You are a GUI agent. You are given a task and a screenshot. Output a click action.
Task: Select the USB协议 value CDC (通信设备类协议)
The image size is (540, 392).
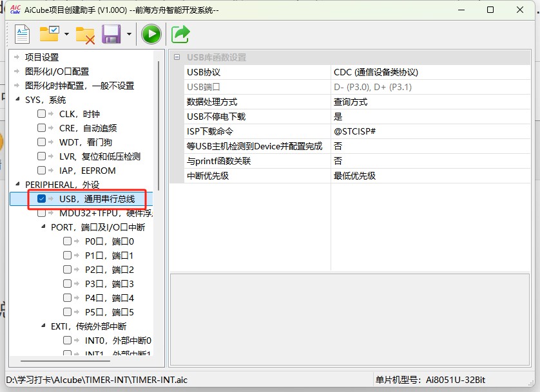pos(430,72)
